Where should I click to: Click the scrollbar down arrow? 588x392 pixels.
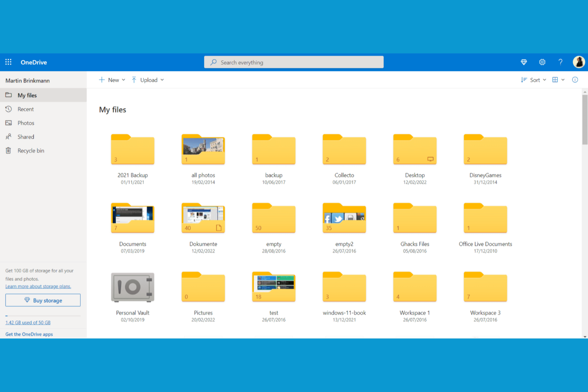585,336
